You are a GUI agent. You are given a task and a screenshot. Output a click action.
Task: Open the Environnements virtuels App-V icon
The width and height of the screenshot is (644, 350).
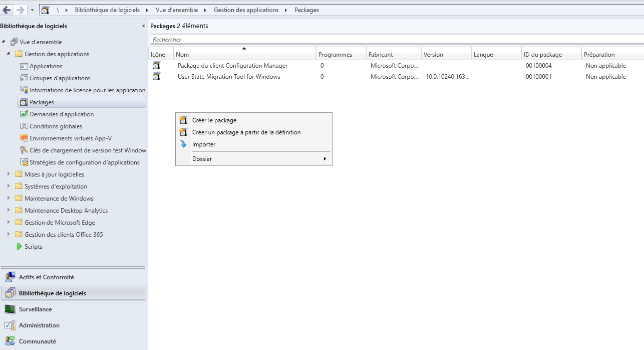click(x=24, y=138)
